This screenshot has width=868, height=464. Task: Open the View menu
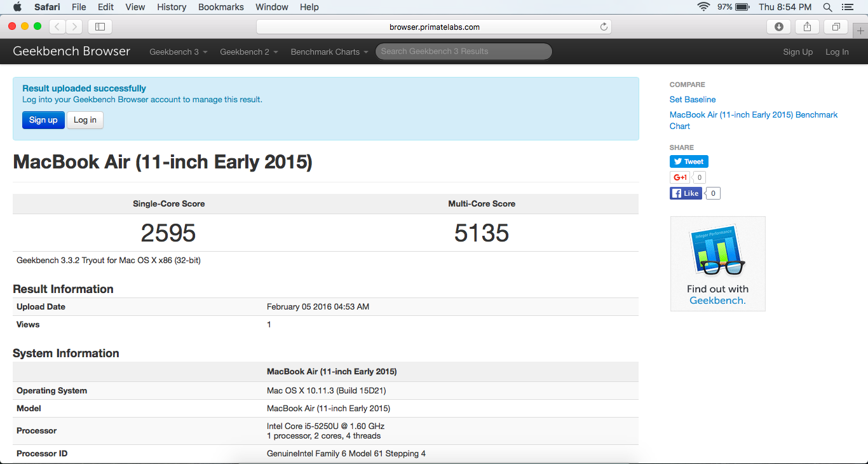tap(135, 7)
